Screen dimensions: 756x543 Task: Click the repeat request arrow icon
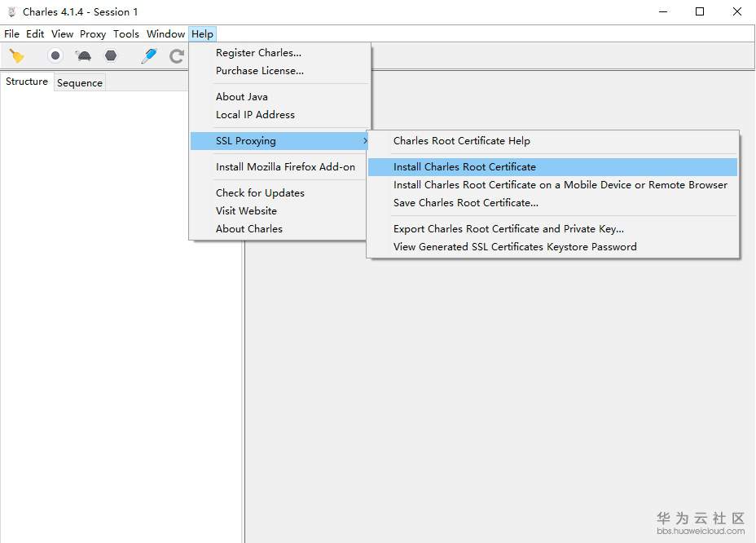[x=177, y=56]
